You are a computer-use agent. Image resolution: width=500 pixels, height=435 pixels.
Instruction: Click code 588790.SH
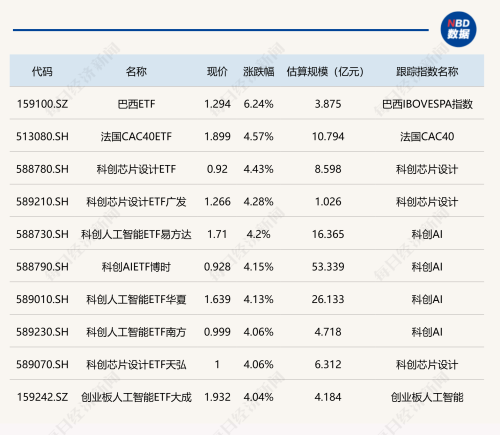(42, 267)
